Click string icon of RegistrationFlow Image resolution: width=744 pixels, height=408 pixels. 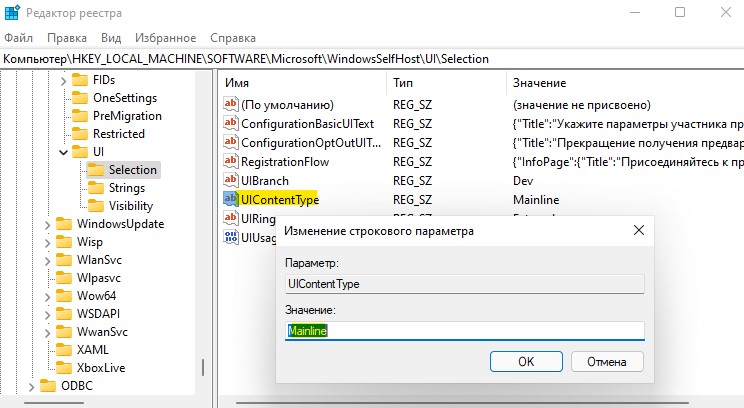click(x=231, y=161)
